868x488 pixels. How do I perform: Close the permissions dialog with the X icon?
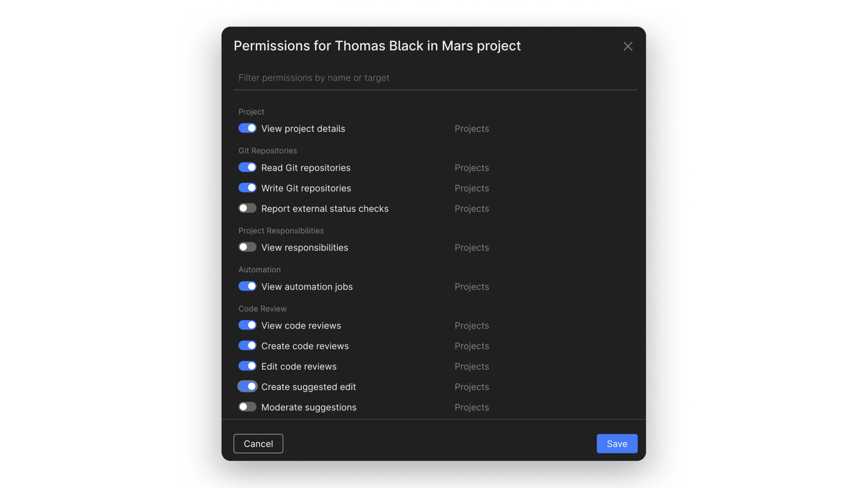pos(628,46)
